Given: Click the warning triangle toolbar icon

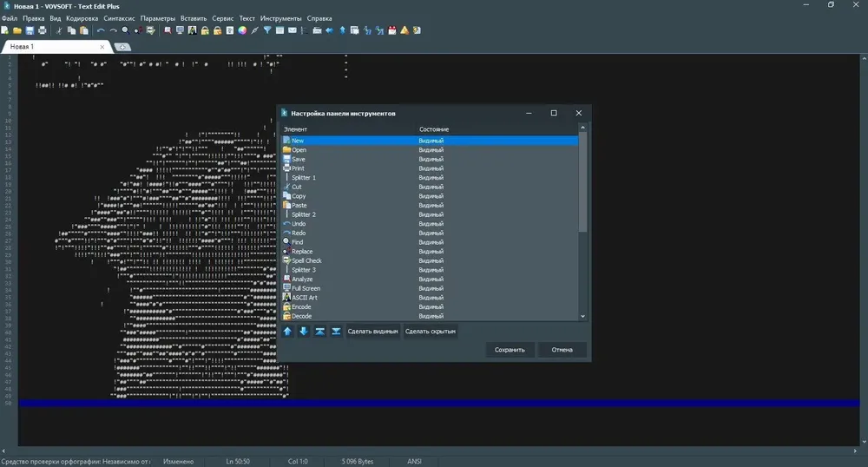Looking at the screenshot, I should click(404, 30).
